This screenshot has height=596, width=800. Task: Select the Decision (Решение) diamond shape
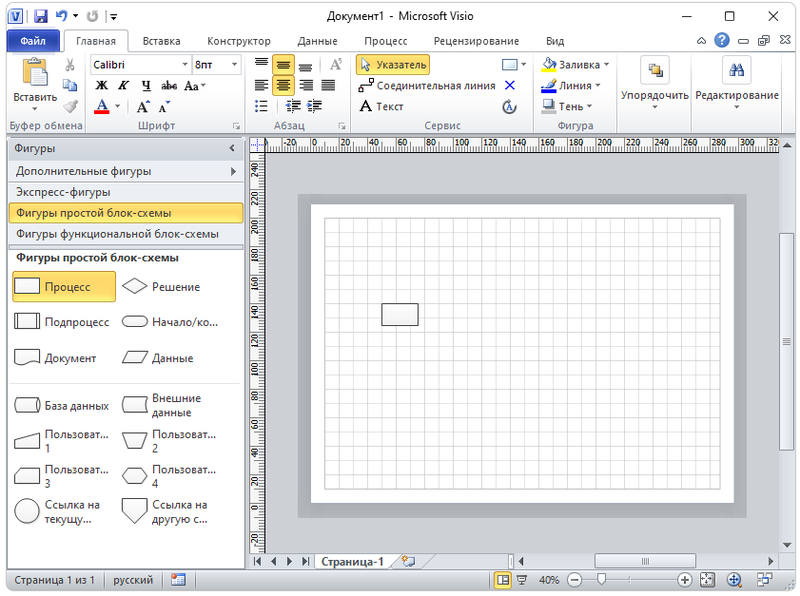point(160,287)
